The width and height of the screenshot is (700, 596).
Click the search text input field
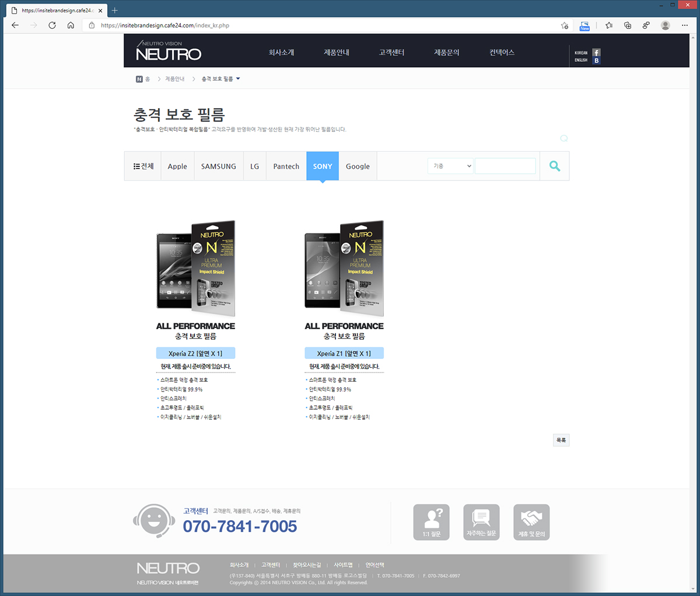tap(505, 166)
